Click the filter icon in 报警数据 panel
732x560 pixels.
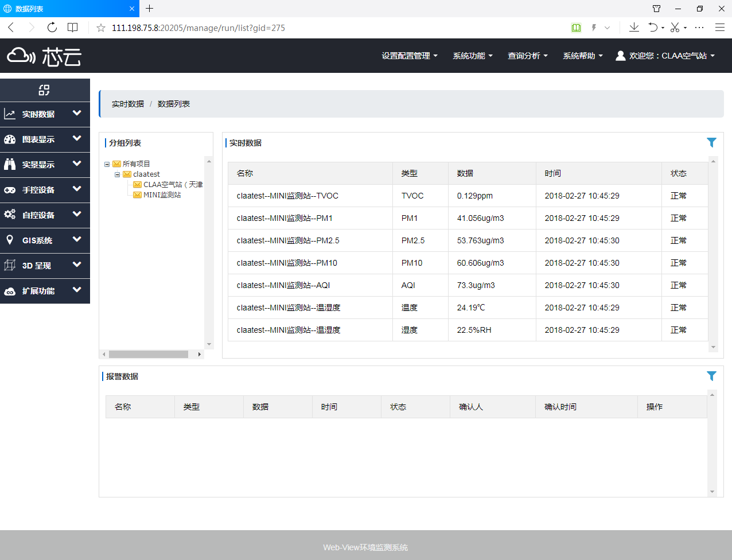(711, 376)
